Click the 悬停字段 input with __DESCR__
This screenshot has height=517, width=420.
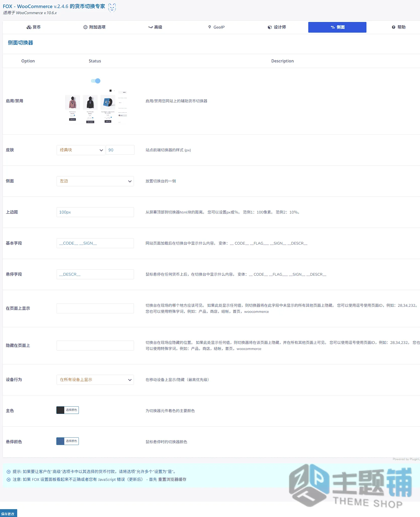tap(95, 274)
